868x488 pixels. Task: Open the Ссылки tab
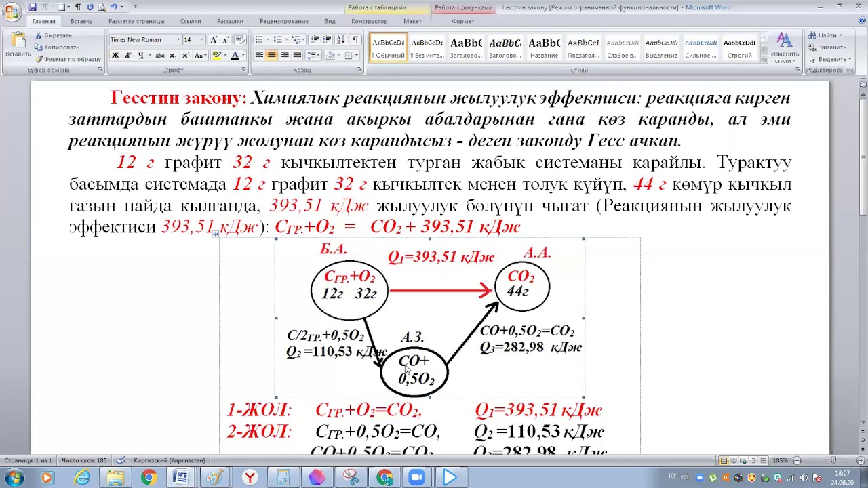[191, 21]
